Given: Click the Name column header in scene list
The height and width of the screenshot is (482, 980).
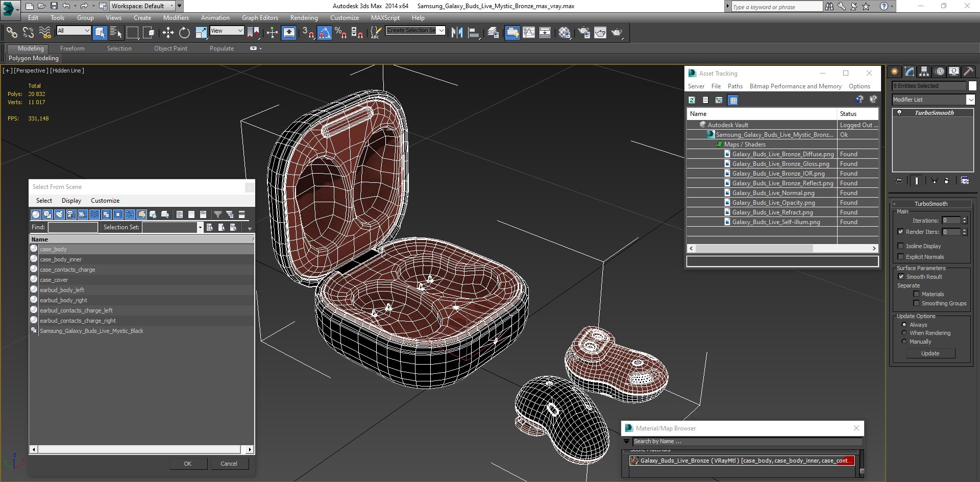Looking at the screenshot, I should tap(141, 239).
